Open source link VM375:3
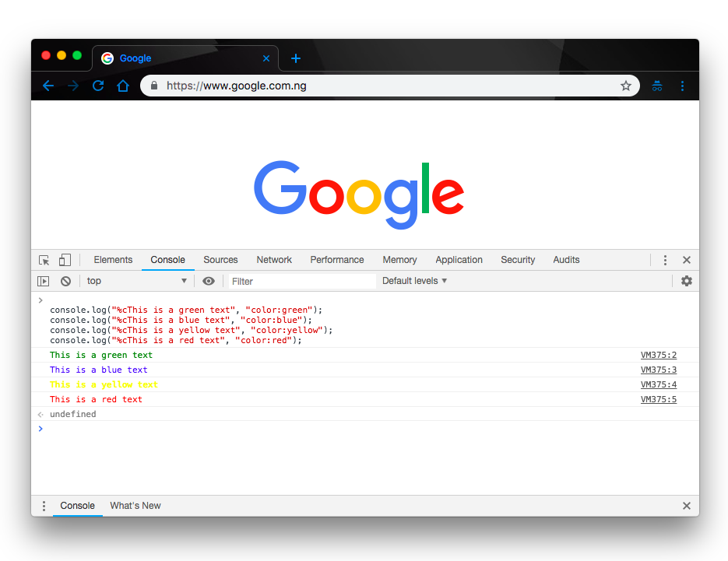 click(659, 370)
